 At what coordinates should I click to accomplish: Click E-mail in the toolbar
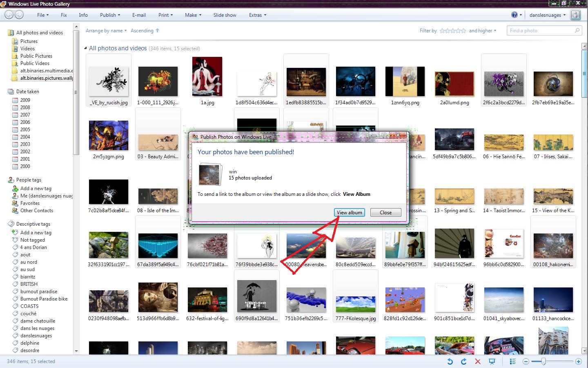click(139, 15)
